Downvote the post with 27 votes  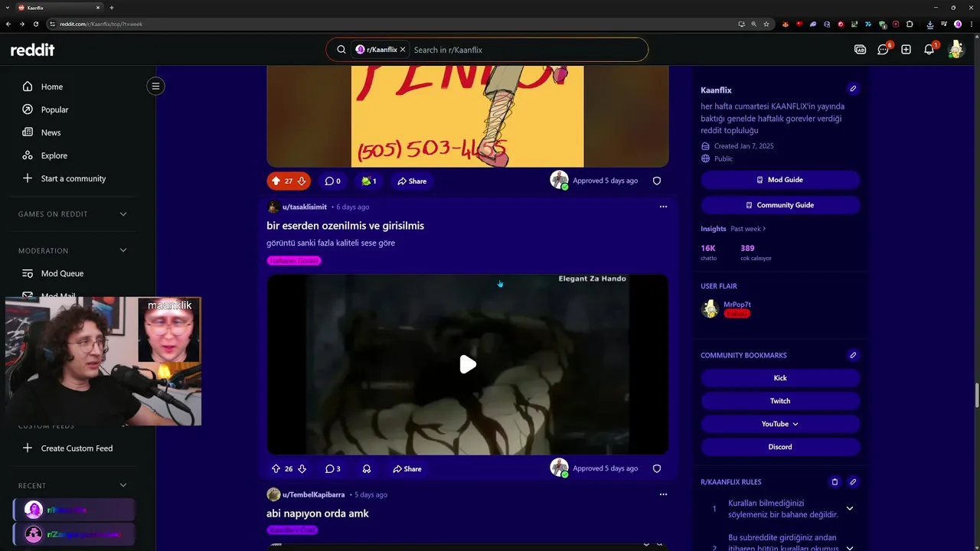pyautogui.click(x=302, y=181)
